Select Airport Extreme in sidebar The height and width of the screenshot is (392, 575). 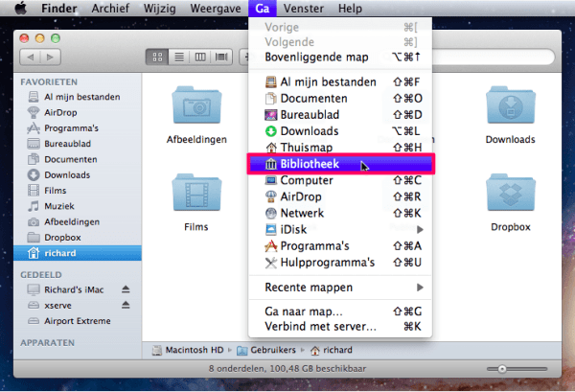tap(78, 321)
